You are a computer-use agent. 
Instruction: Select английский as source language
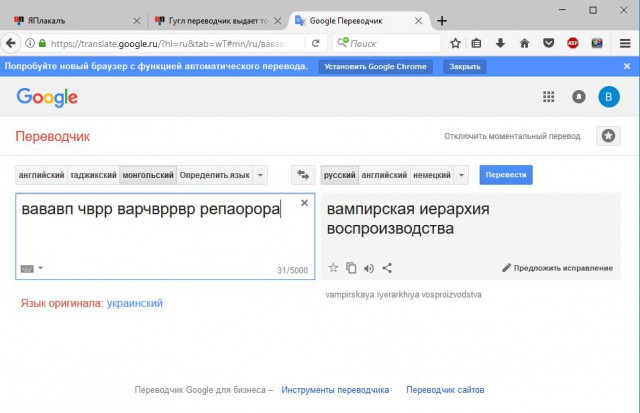pos(41,175)
